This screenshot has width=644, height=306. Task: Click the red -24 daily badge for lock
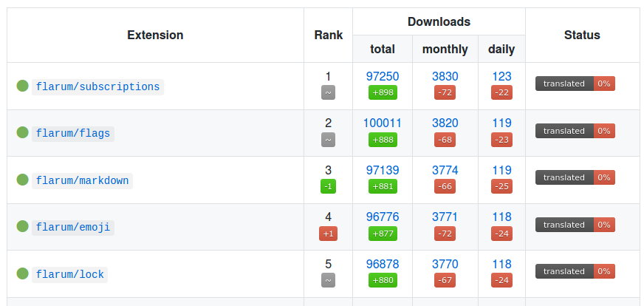(x=501, y=280)
